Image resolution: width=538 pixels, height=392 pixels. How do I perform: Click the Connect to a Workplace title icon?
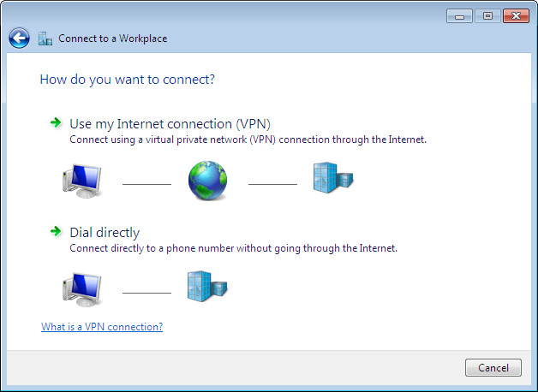coord(45,39)
